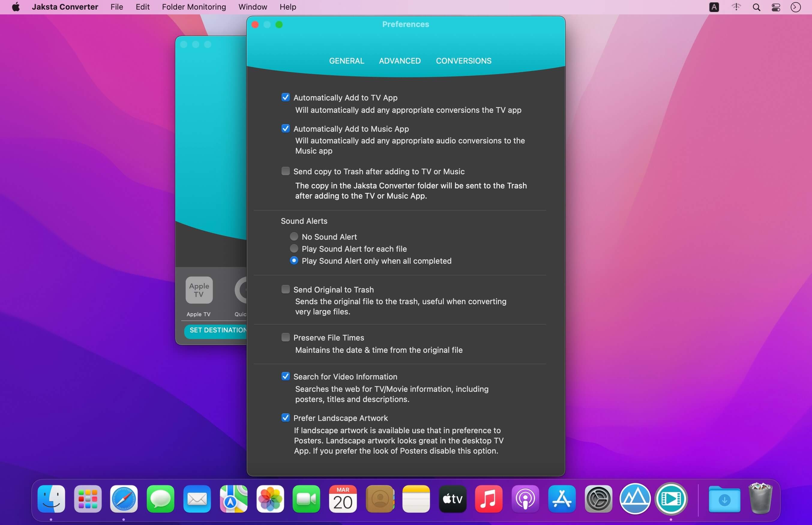This screenshot has height=525, width=812.
Task: Uncheck Automatically Add to TV App
Action: pos(285,97)
